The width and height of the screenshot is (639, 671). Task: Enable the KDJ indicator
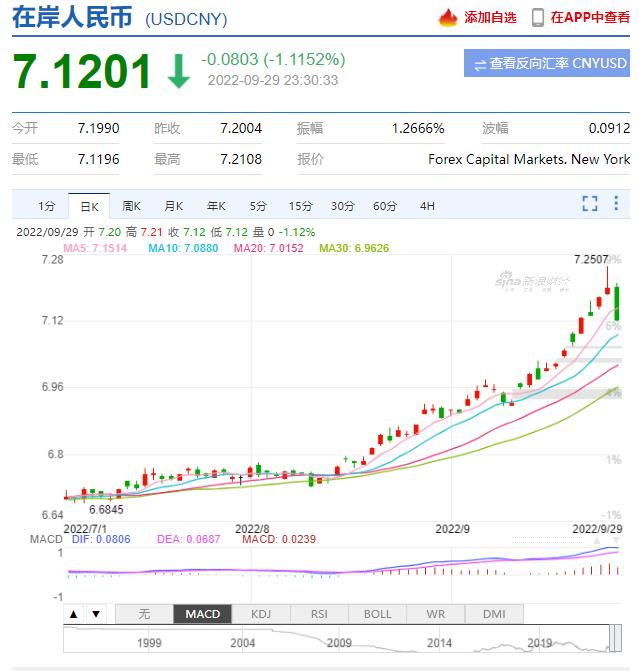coord(261,614)
